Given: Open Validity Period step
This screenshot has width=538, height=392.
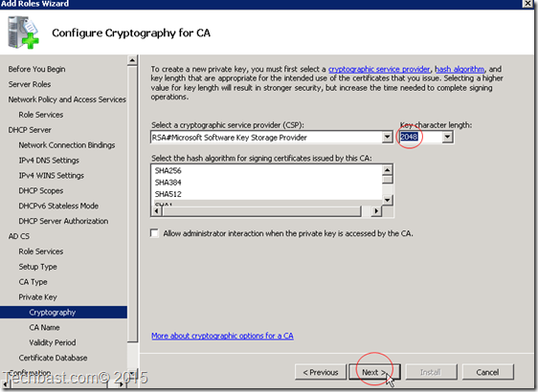Looking at the screenshot, I should click(53, 342).
